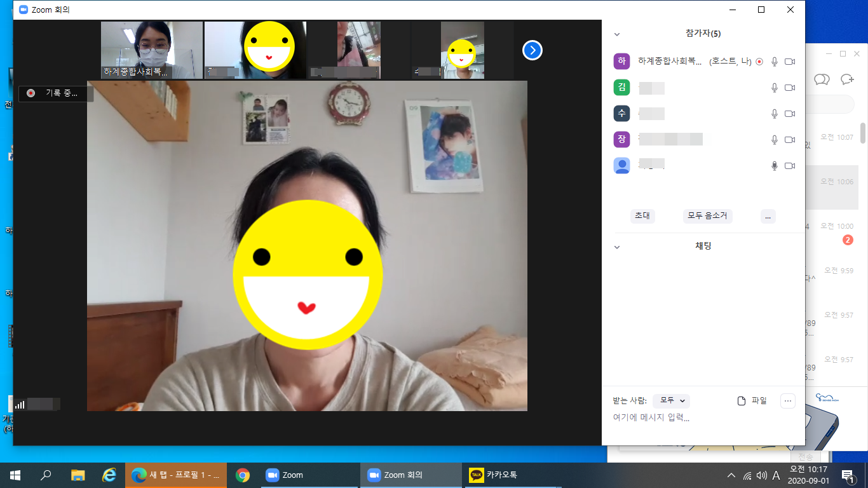Show hidden tray icons chevron
Image resolution: width=868 pixels, height=488 pixels.
coord(731,475)
